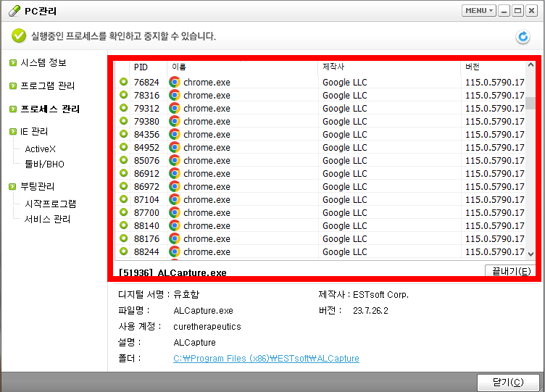Click the green status dot for PID 84356
Image resolution: width=545 pixels, height=392 pixels.
coord(123,134)
